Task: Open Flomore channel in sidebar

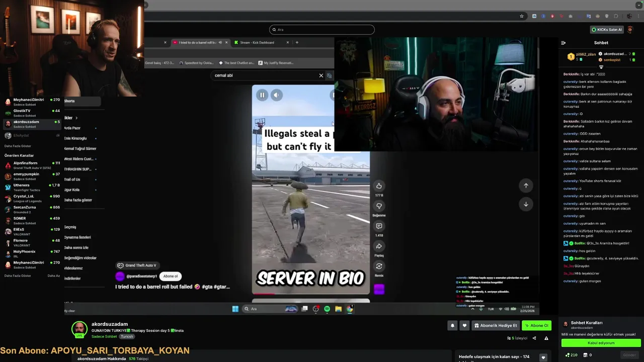Action: coord(32,243)
